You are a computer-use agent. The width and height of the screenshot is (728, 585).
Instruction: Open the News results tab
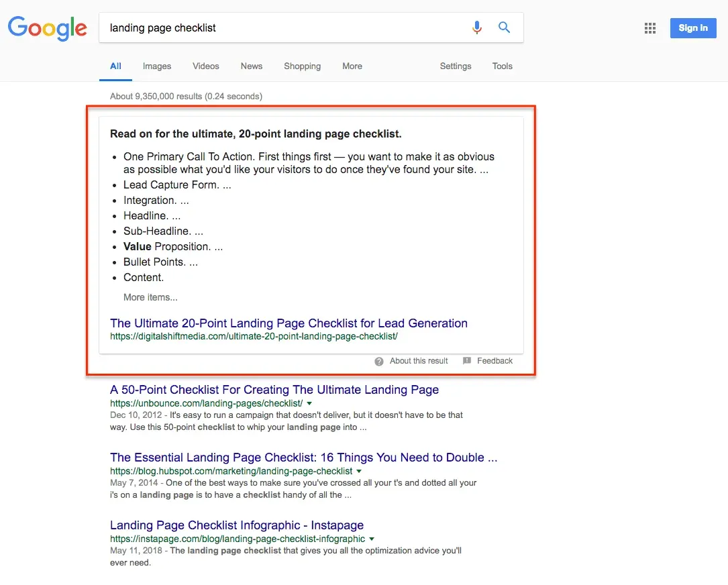pyautogui.click(x=252, y=66)
